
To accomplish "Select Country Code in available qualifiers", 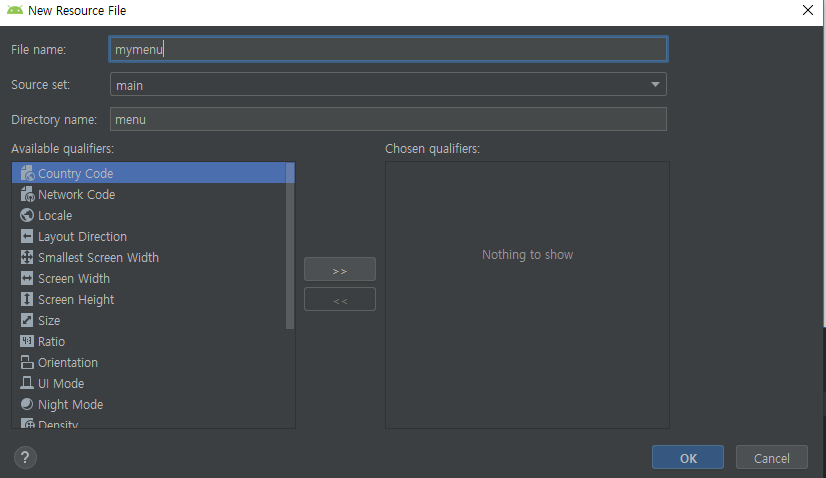I will (149, 173).
